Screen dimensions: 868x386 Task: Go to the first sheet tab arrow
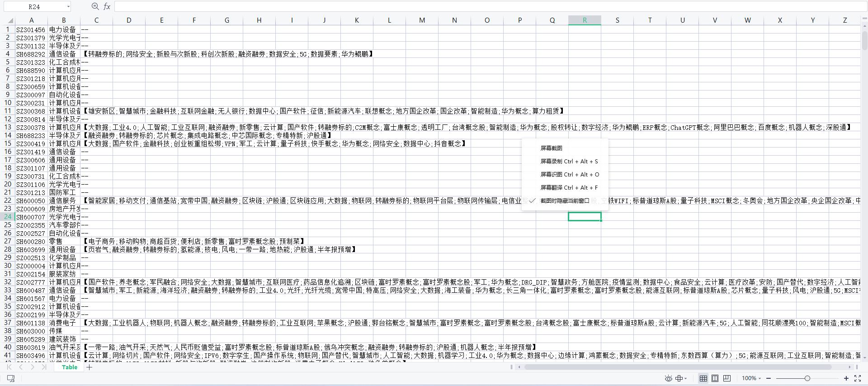10,367
